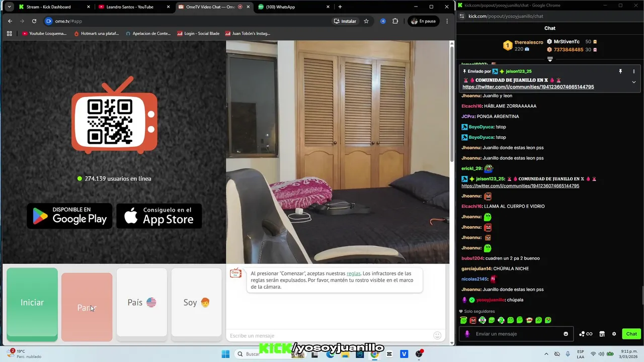The image size is (644, 362).
Task: Bookmark this page with star icon
Action: click(366, 21)
